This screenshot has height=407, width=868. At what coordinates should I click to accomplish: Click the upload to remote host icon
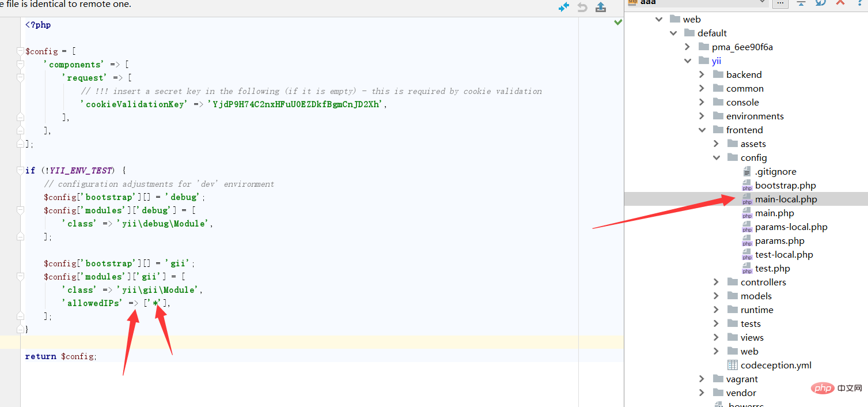(x=601, y=7)
